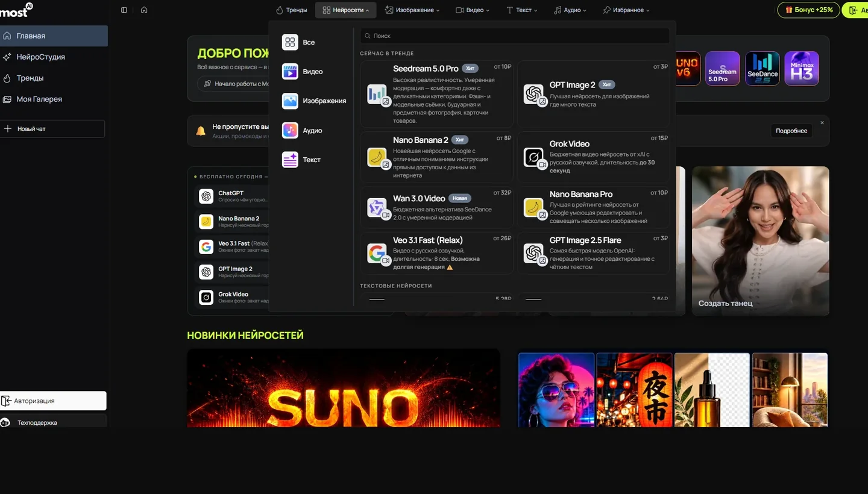Click the НОВИНКИ НЕЙРОСЕТЕЙ heading

click(x=245, y=336)
